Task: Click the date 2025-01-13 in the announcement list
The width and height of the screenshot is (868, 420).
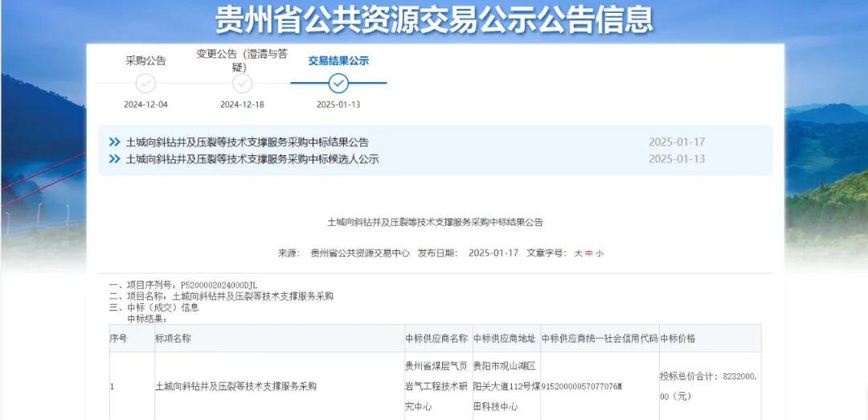Action: click(677, 159)
